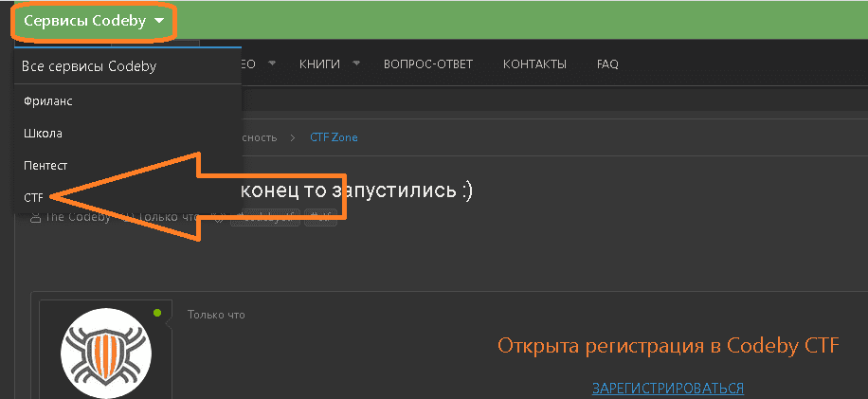Expand the partially hidden ВИДЕО menu arrow

point(272,63)
